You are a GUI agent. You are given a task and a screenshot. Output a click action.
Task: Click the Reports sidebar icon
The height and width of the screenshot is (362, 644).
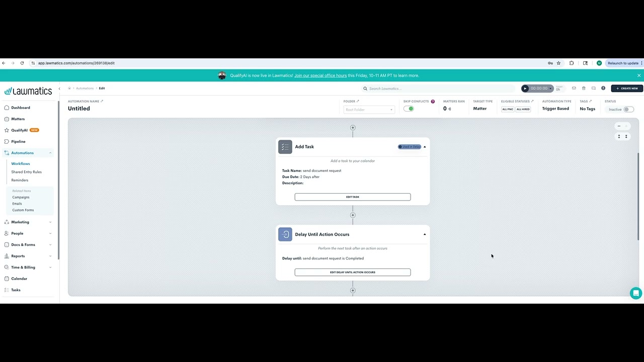click(7, 256)
